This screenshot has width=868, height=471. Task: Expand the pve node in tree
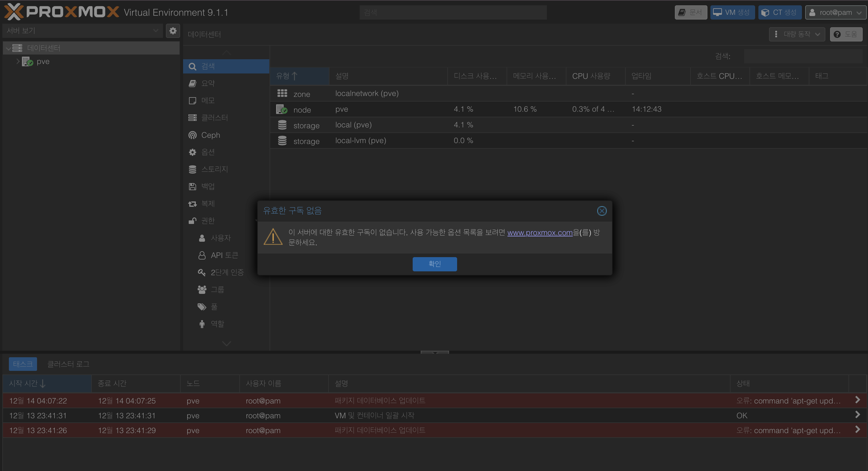[x=18, y=61]
